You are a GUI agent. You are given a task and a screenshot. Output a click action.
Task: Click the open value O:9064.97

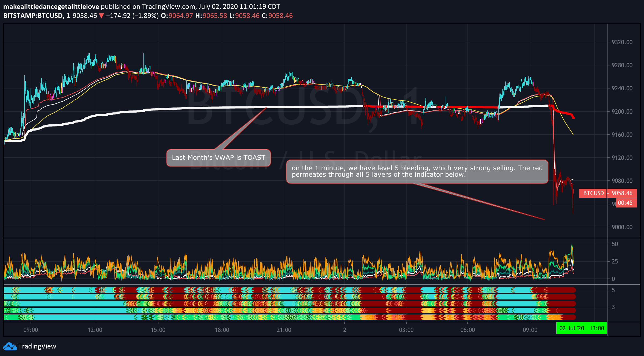coord(177,16)
